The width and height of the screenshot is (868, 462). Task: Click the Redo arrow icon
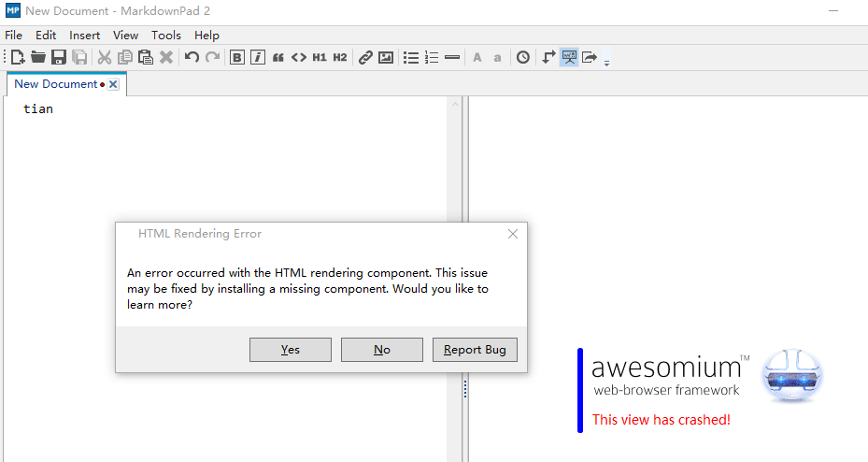point(213,57)
